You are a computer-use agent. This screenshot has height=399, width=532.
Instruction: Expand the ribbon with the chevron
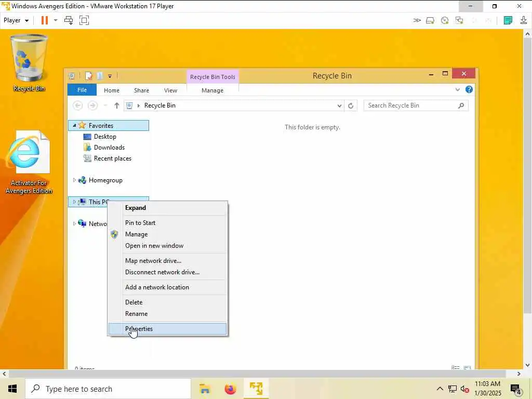pyautogui.click(x=457, y=89)
